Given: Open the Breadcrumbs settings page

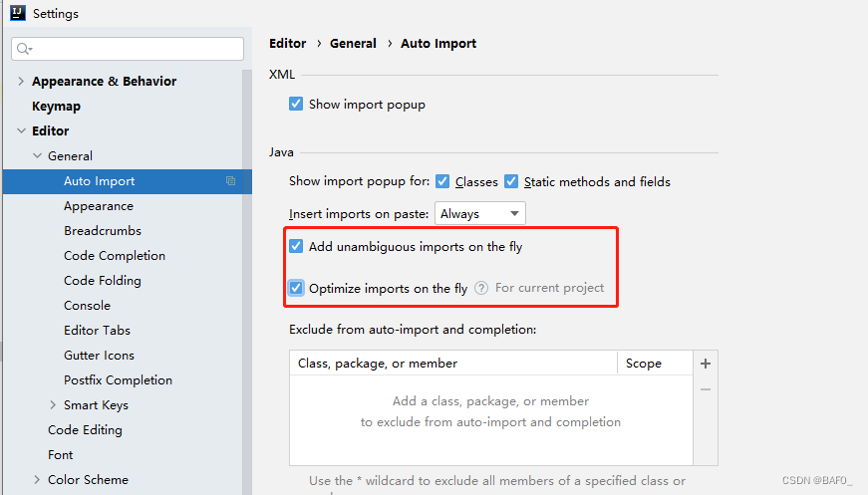Looking at the screenshot, I should pos(103,231).
